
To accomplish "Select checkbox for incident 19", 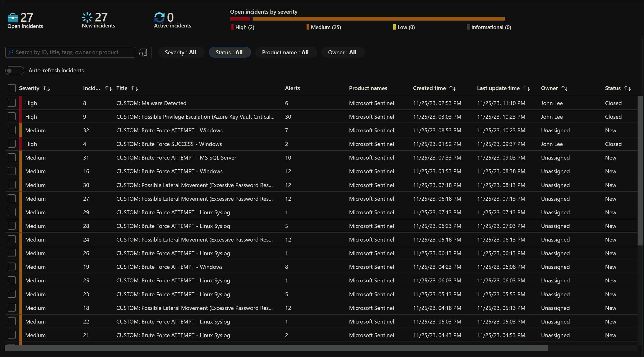I will pos(12,267).
